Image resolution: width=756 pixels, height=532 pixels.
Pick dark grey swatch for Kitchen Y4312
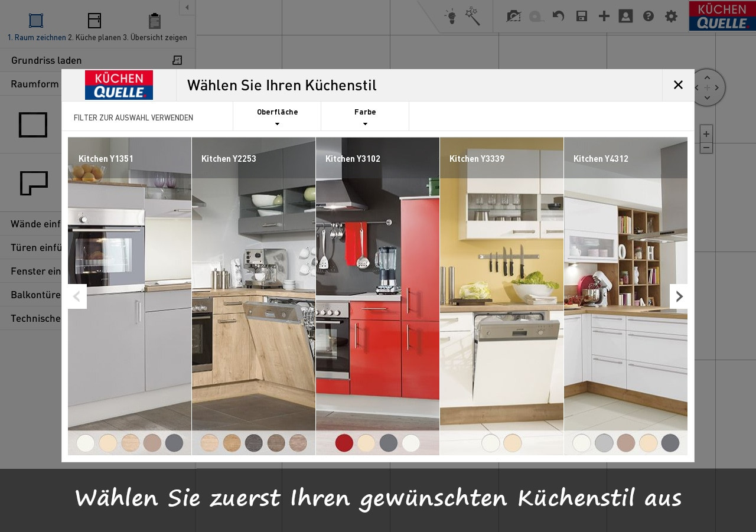[670, 443]
